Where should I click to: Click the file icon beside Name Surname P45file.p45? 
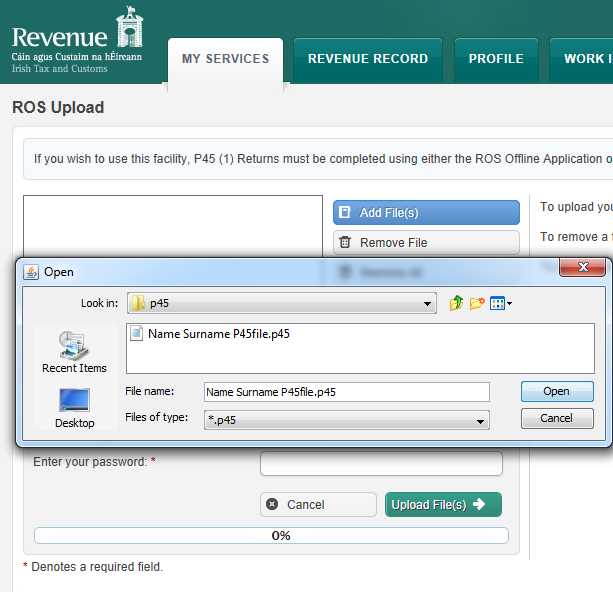[136, 334]
